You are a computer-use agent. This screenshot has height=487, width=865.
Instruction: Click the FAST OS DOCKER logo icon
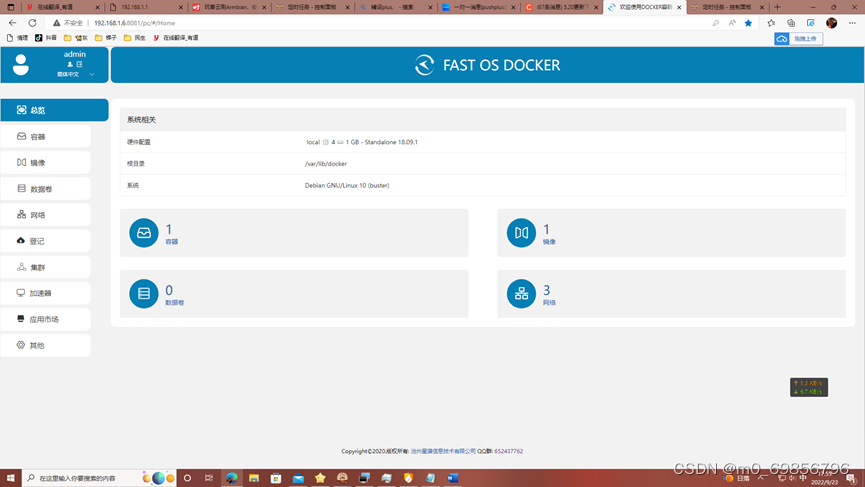tap(424, 65)
